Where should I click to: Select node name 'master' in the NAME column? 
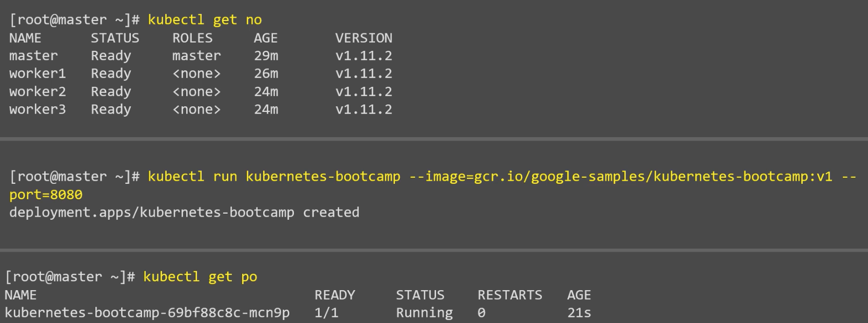[x=33, y=55]
